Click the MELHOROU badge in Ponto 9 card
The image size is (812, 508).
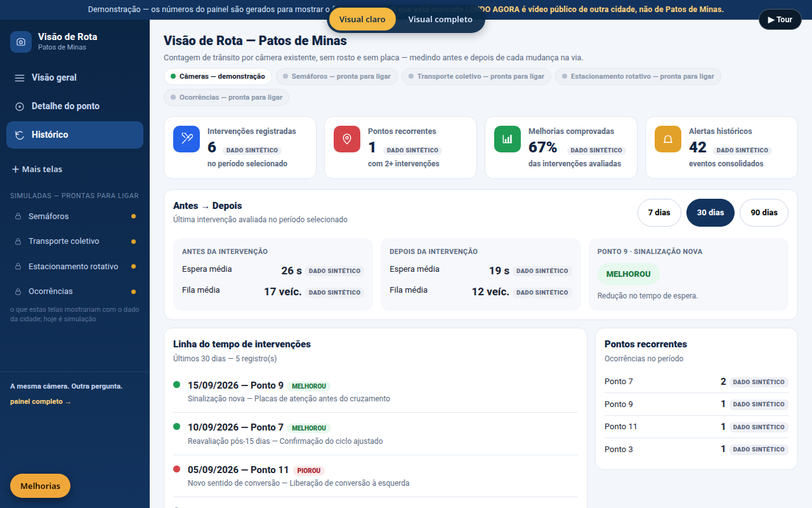point(629,274)
